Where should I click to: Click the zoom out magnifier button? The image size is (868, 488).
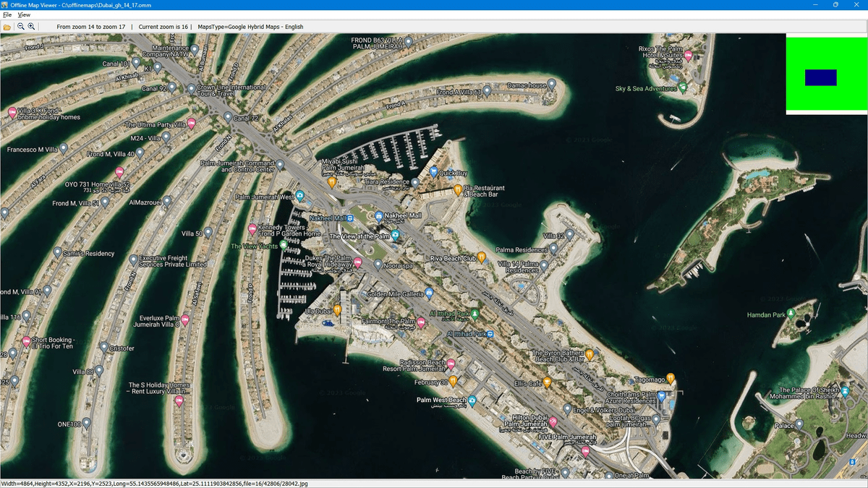click(x=21, y=27)
